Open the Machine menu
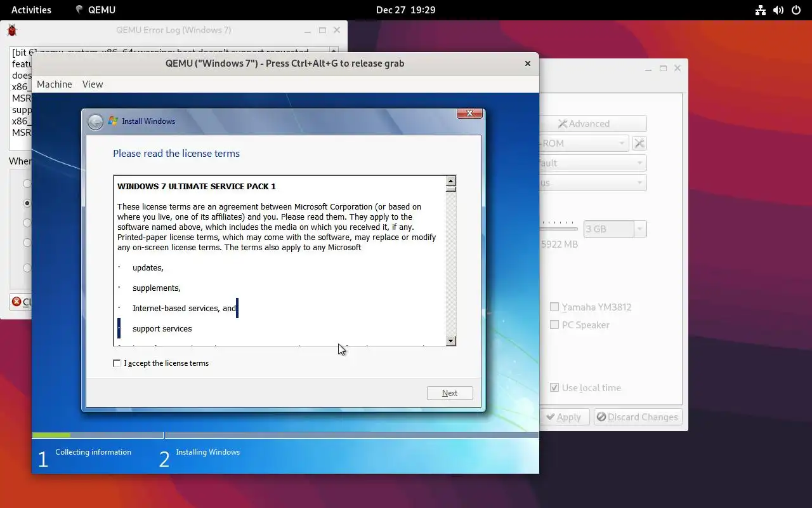 54,84
